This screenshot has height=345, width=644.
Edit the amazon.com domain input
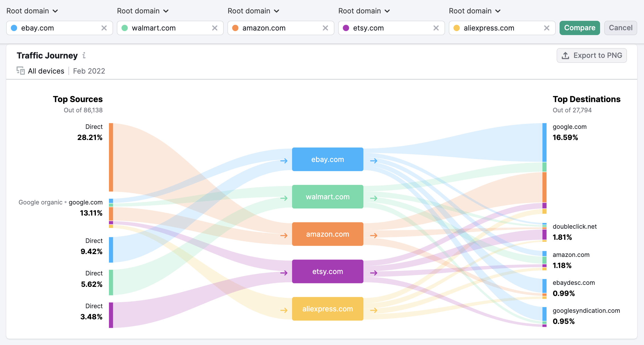tap(281, 28)
